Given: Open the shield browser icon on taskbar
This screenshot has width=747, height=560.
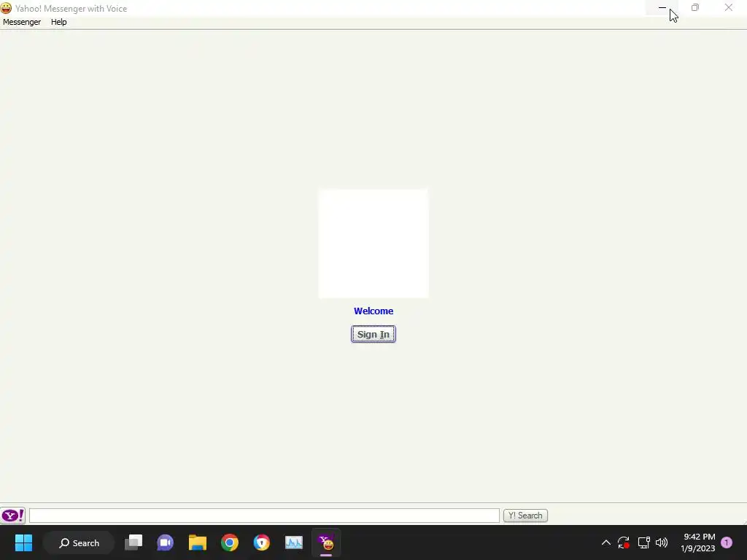Looking at the screenshot, I should coord(262,542).
